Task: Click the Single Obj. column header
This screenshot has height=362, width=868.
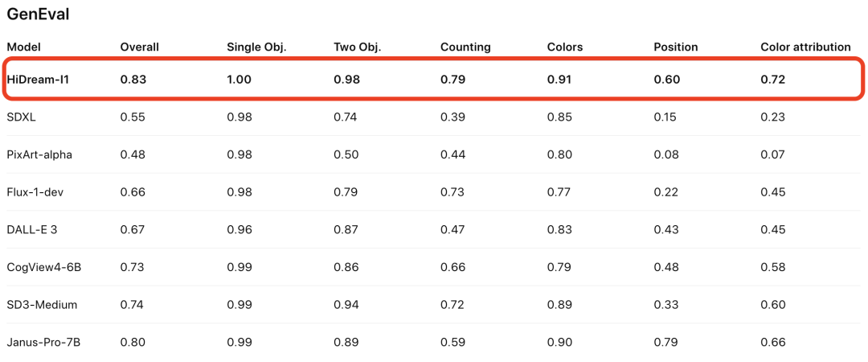Action: tap(256, 47)
